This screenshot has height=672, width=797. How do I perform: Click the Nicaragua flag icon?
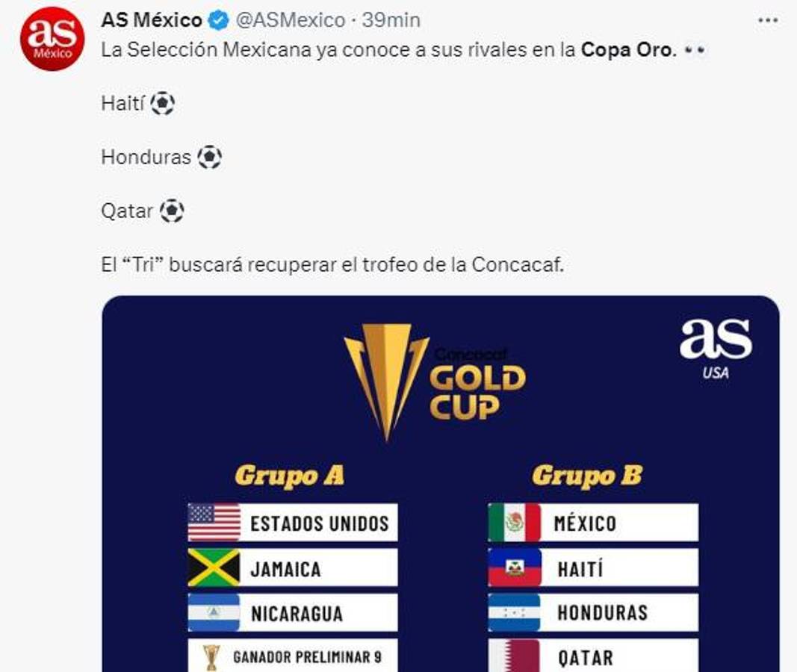214,612
